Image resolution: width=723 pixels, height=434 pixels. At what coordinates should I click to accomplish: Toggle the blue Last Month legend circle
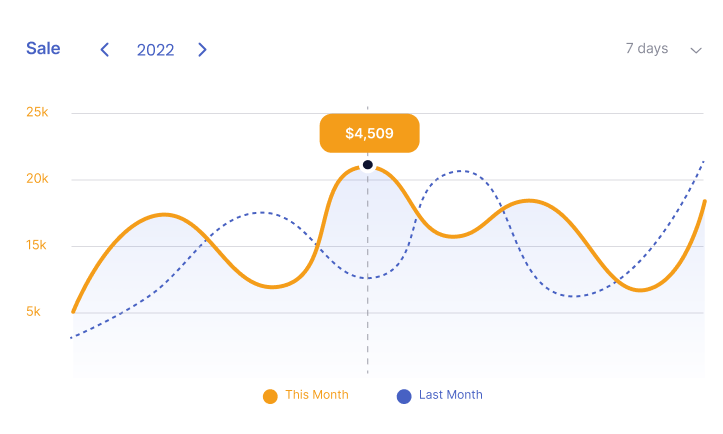404,396
